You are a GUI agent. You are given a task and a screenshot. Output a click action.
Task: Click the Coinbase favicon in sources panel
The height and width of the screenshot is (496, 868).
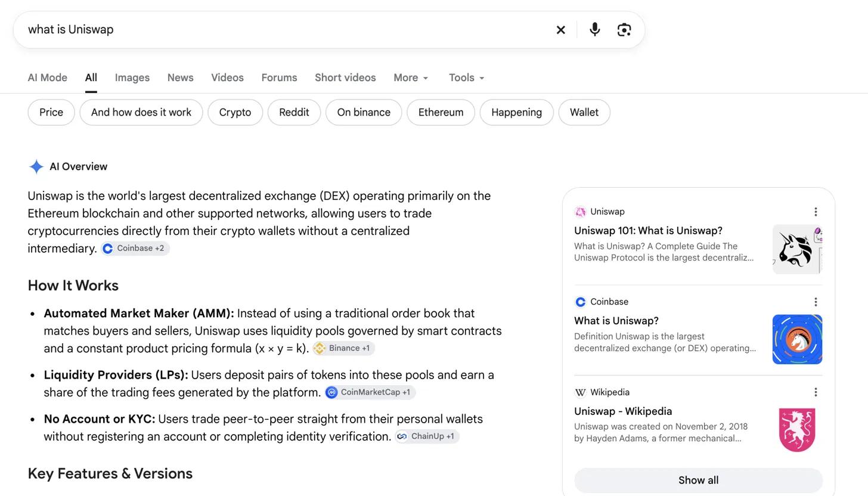pos(580,302)
